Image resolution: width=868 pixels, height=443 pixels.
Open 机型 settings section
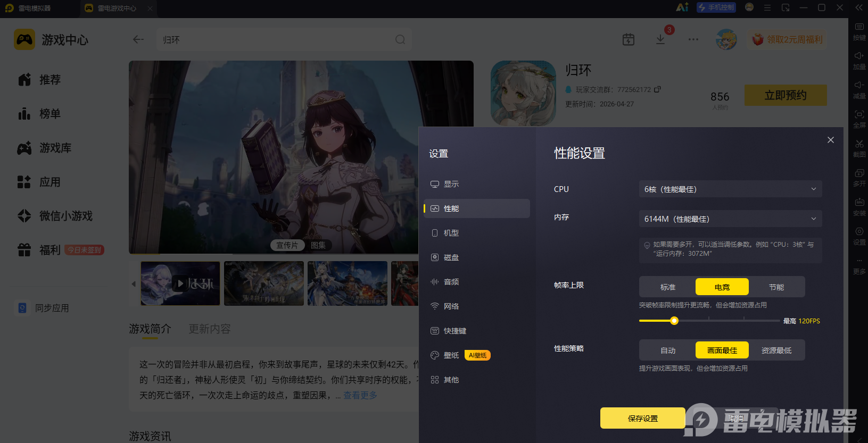[477, 233]
